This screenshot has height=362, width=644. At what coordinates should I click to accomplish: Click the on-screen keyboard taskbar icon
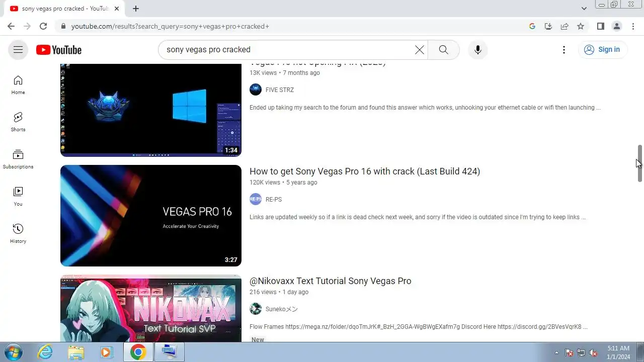coord(169,352)
